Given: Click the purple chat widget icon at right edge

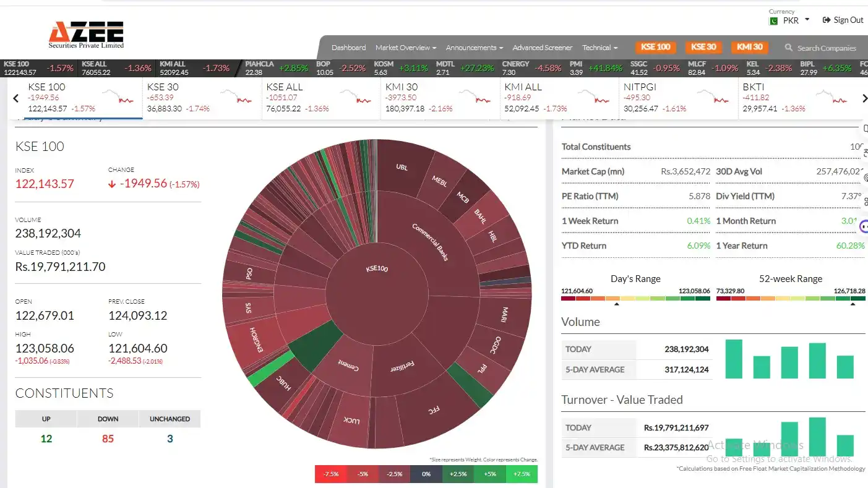Looking at the screenshot, I should point(864,226).
